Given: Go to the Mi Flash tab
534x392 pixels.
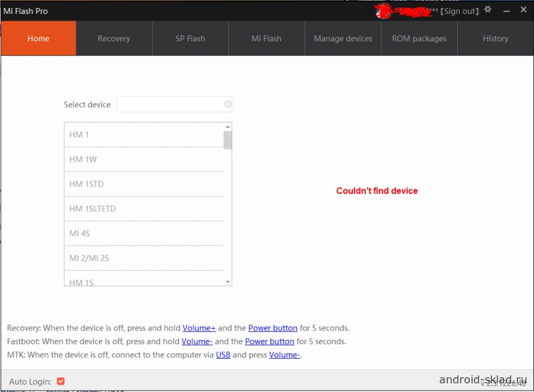Looking at the screenshot, I should [266, 39].
